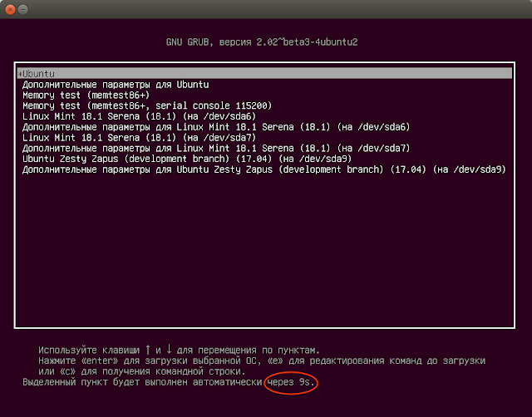Click the countdown text через 9s
This screenshot has height=417, width=532.
291,382
